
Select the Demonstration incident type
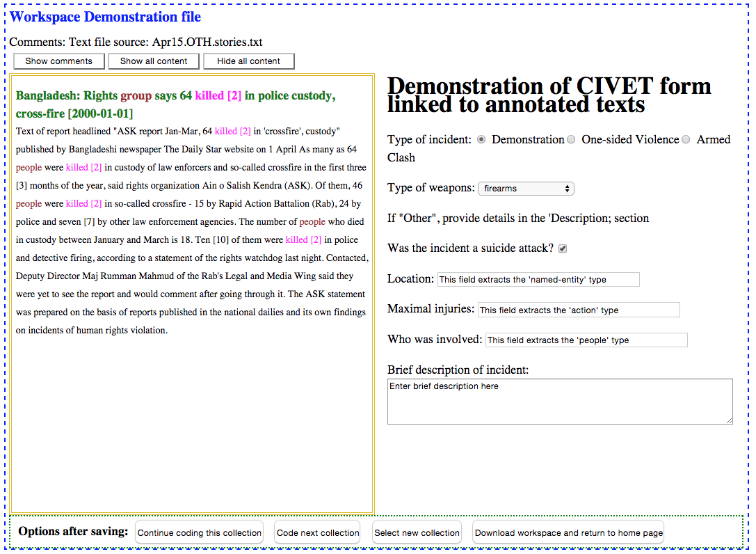(481, 140)
